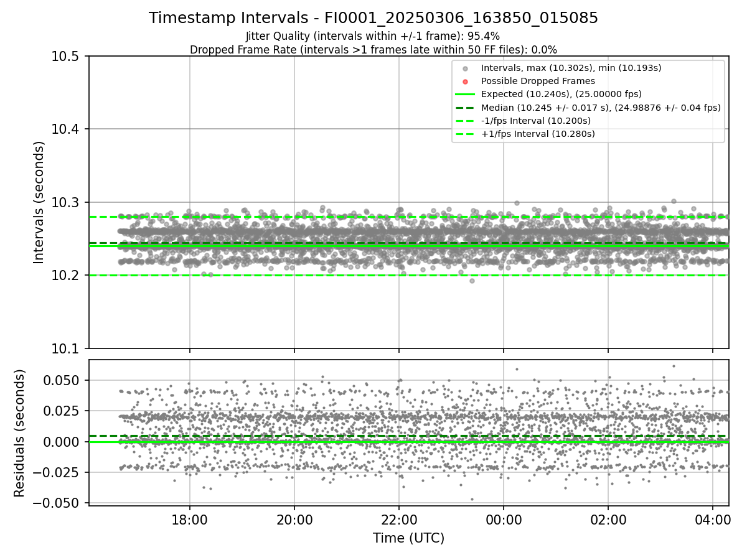Select legend text Median (10.245 +/- 0.017 s)
The width and height of the screenshot is (747, 560).
pyautogui.click(x=545, y=108)
